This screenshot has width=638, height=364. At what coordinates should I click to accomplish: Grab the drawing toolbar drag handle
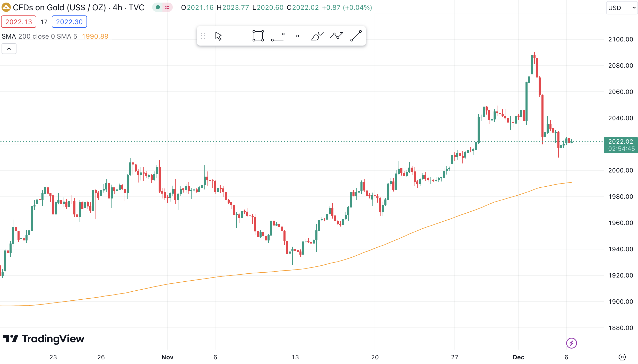(203, 36)
